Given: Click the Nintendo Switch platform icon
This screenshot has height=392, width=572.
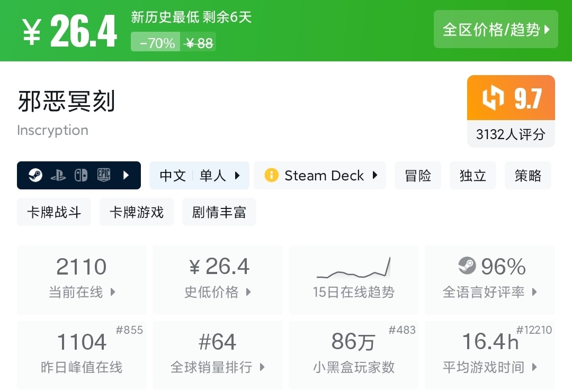Looking at the screenshot, I should [81, 175].
